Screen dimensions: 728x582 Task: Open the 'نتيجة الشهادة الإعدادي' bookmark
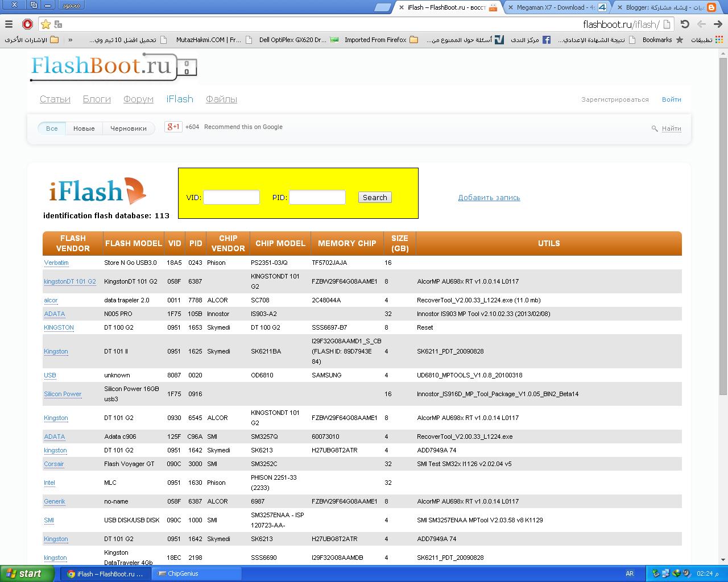point(597,40)
